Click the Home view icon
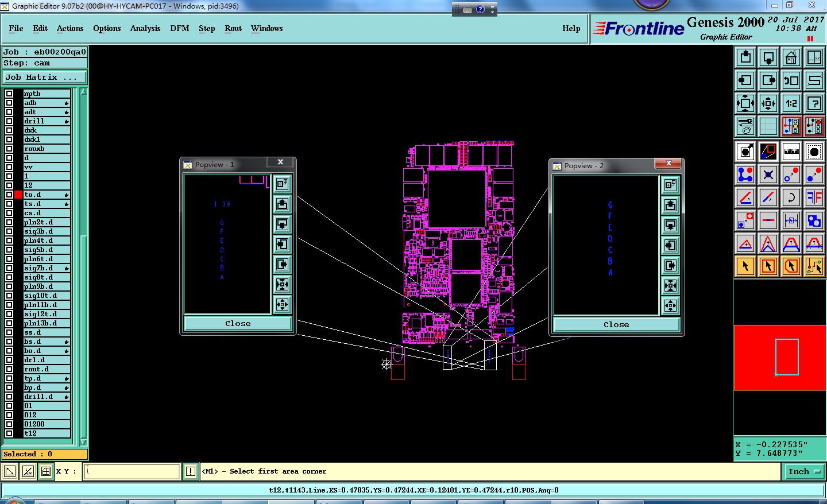Screen dimensions: 827x504 791,57
